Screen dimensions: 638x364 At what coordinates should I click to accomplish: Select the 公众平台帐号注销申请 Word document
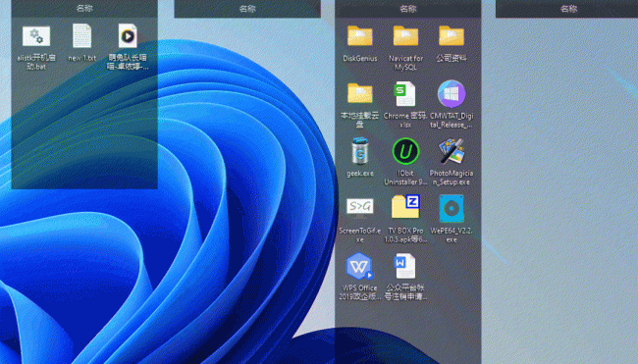click(x=405, y=266)
